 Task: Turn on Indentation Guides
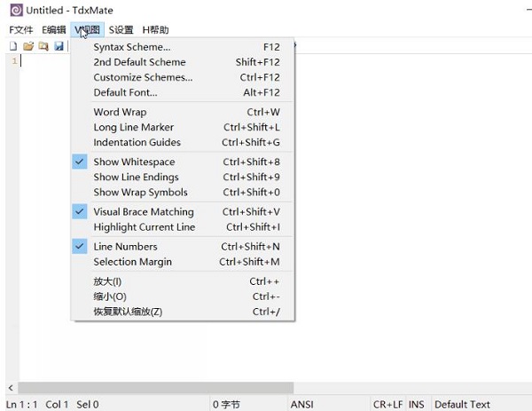(184, 142)
